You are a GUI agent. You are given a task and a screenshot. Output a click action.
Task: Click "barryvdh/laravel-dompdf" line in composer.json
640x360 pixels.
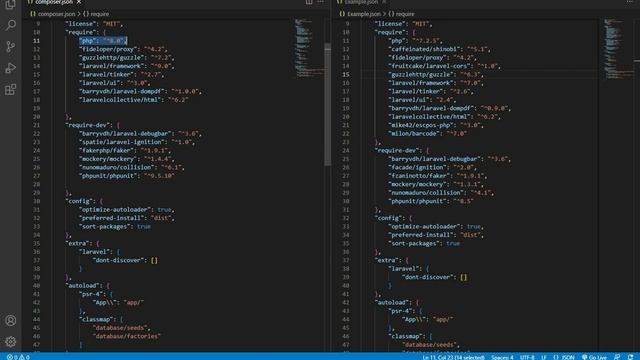click(140, 91)
